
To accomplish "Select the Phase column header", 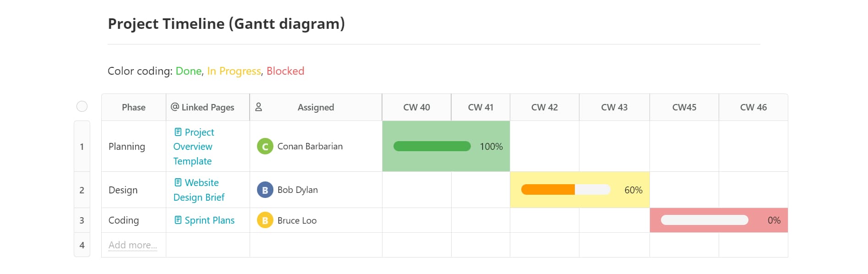I will (x=133, y=107).
